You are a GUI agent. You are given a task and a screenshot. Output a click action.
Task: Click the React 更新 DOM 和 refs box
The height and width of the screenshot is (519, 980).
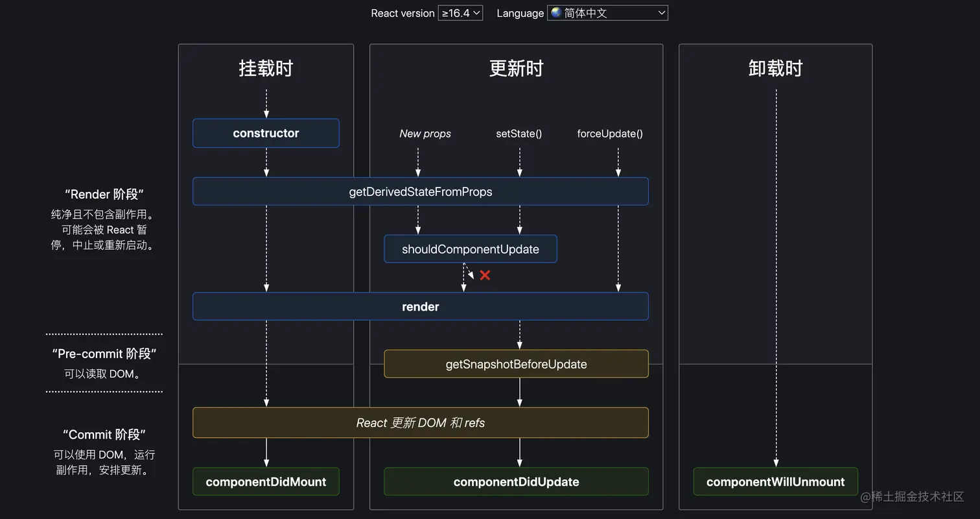tap(420, 422)
